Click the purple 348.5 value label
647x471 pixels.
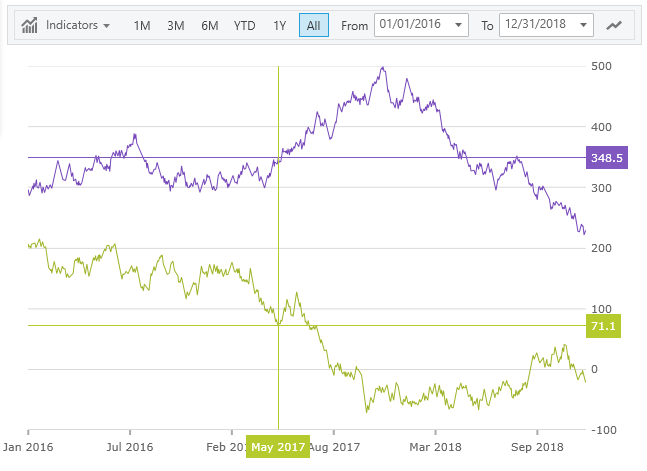[605, 158]
